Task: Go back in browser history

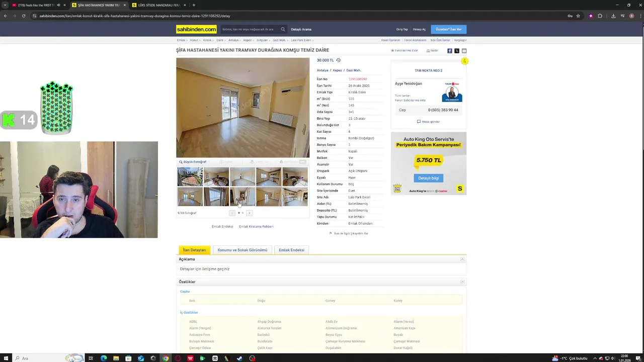Action: point(6,16)
